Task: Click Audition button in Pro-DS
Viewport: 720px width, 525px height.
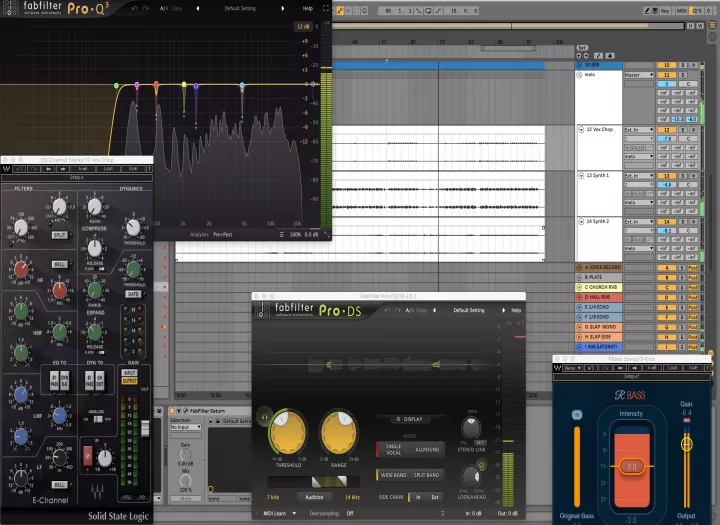Action: (314, 497)
